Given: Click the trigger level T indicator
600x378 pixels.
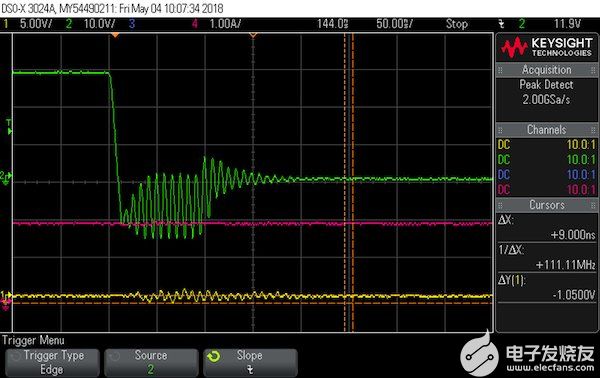Looking at the screenshot, I should 9,127.
